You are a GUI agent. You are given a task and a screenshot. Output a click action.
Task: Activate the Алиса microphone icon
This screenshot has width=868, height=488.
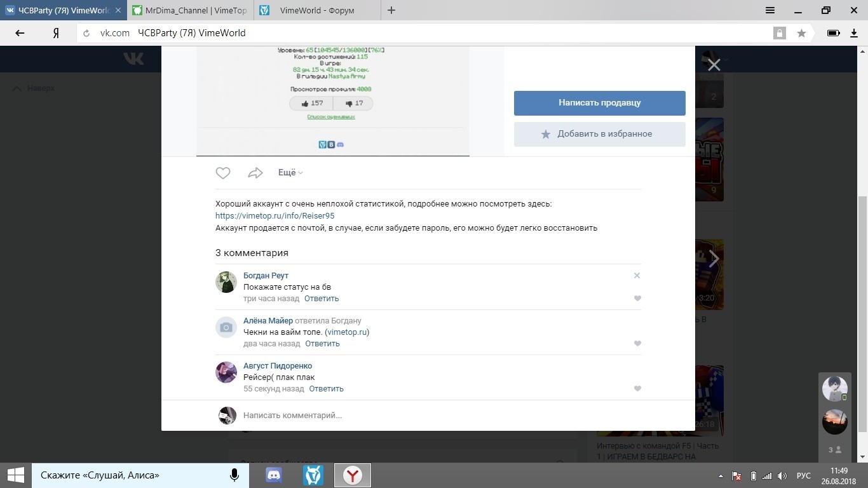[234, 475]
